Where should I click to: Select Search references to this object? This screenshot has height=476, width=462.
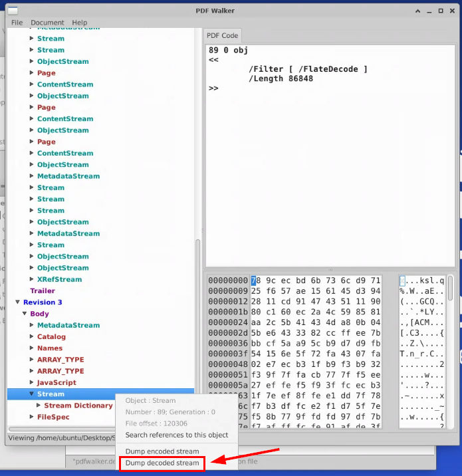click(x=177, y=435)
